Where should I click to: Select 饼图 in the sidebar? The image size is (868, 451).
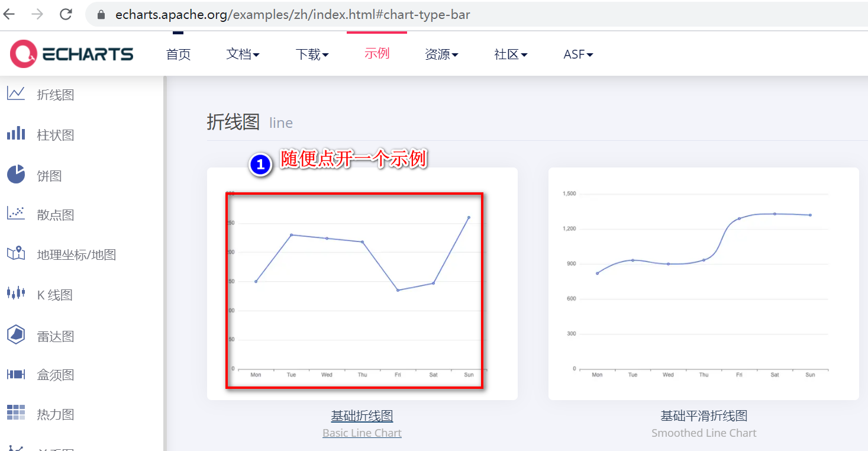[x=49, y=176]
